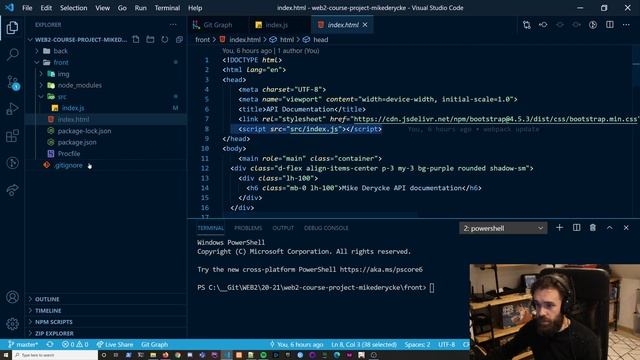Open the .gitignore file
This screenshot has width=640, height=360.
(x=68, y=165)
